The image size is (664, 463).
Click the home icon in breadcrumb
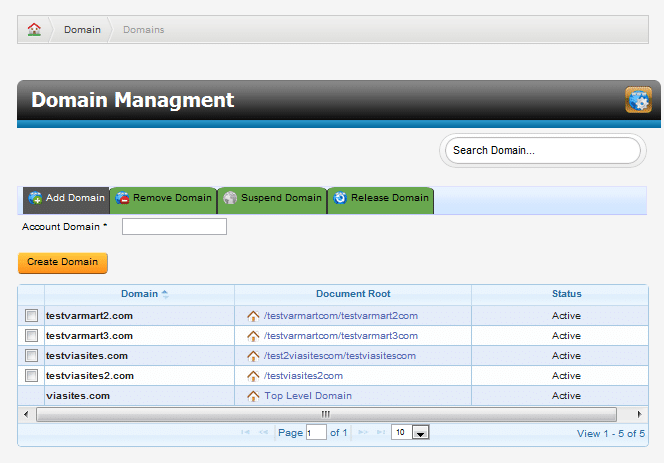click(34, 29)
